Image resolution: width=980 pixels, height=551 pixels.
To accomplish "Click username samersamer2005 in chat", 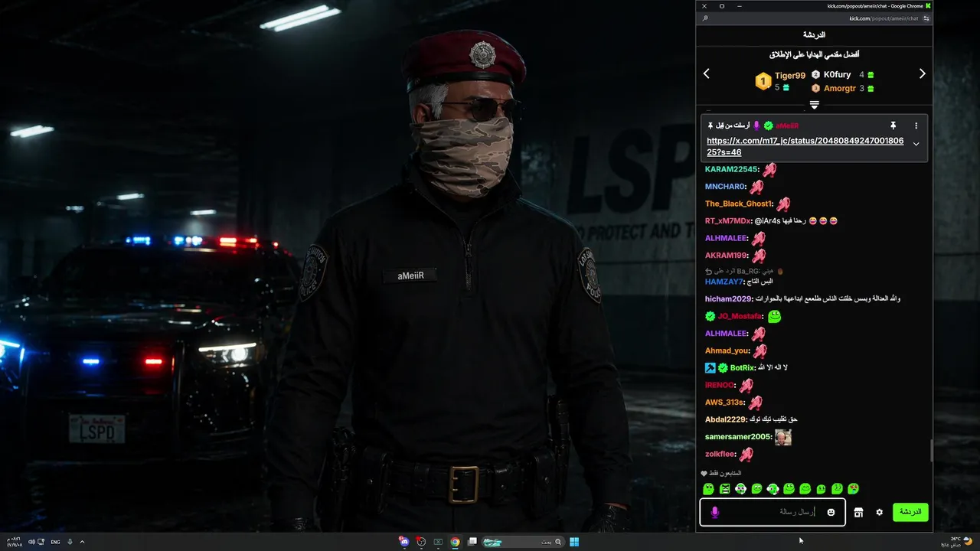I will click(738, 437).
